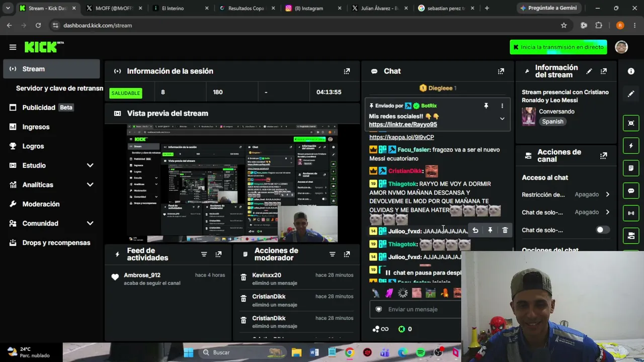Open Spotify from the taskbar
Screen dimensions: 644x362
point(421,352)
